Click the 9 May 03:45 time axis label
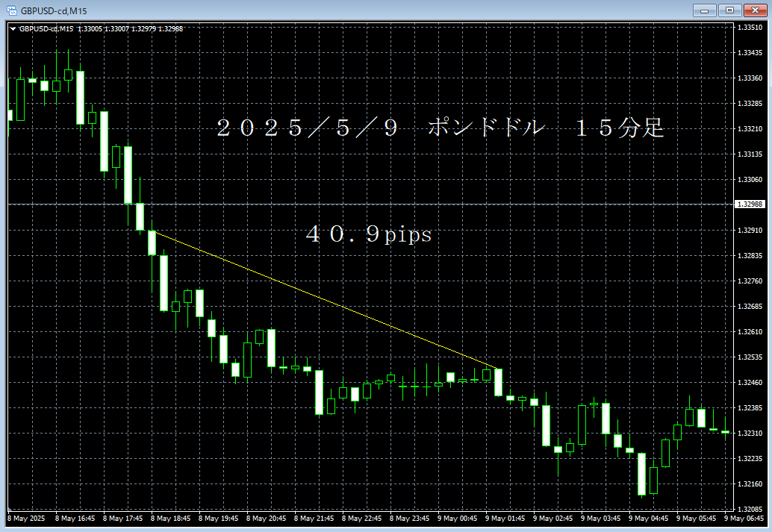The height and width of the screenshot is (532, 772). (600, 519)
